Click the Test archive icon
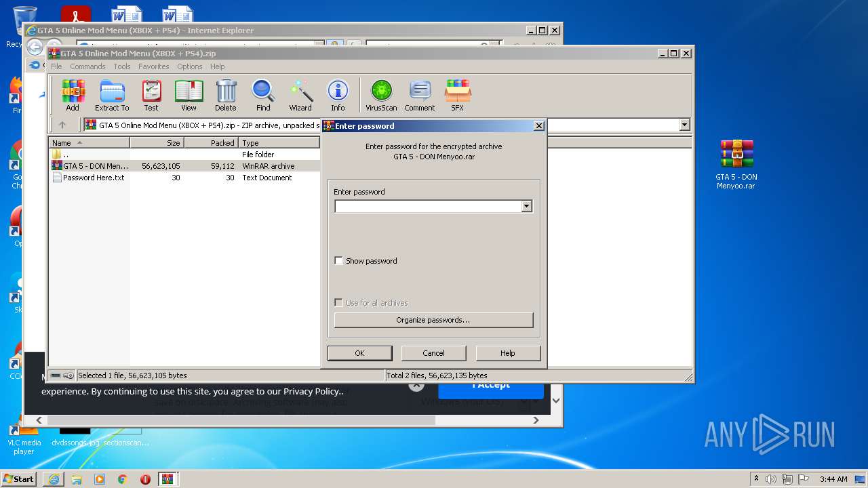868x488 pixels. coord(151,95)
